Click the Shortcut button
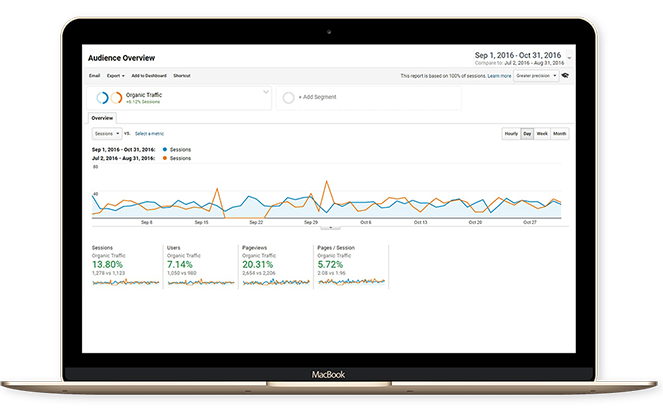This screenshot has height=417, width=663. point(182,76)
